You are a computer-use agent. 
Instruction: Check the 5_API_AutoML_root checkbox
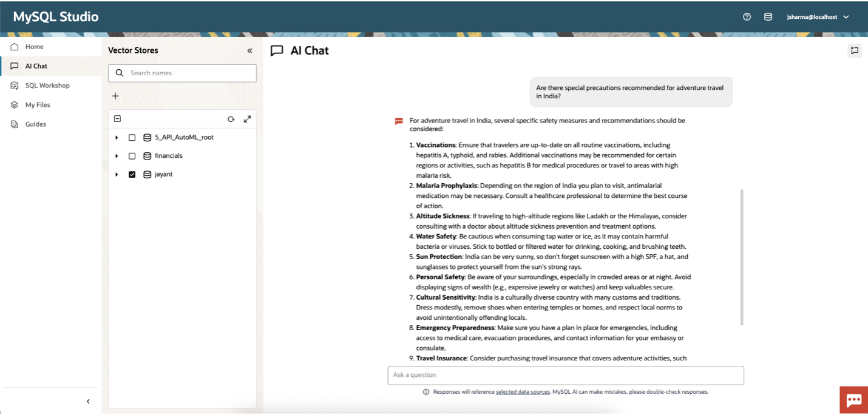pos(132,138)
